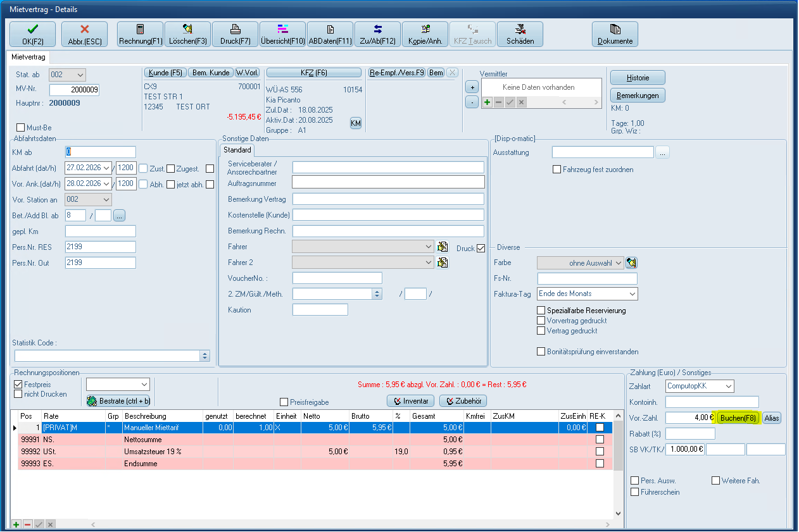Open the Übersicht (F10) overview
This screenshot has height=532, width=799.
point(282,34)
